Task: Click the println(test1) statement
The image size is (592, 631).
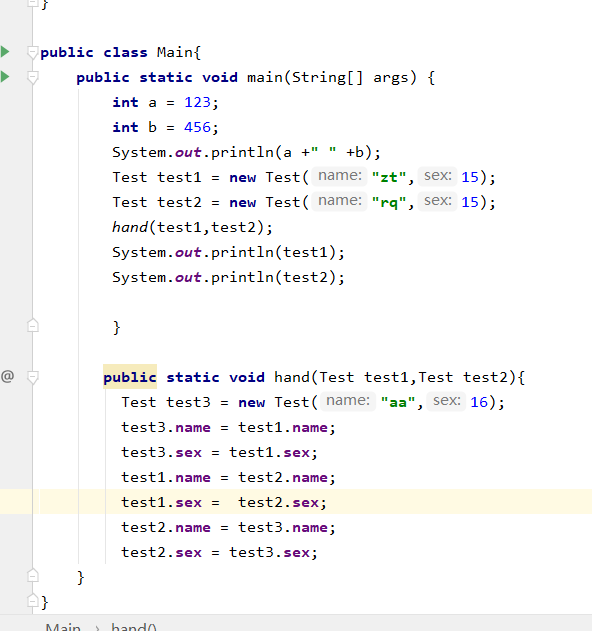Action: [x=228, y=252]
